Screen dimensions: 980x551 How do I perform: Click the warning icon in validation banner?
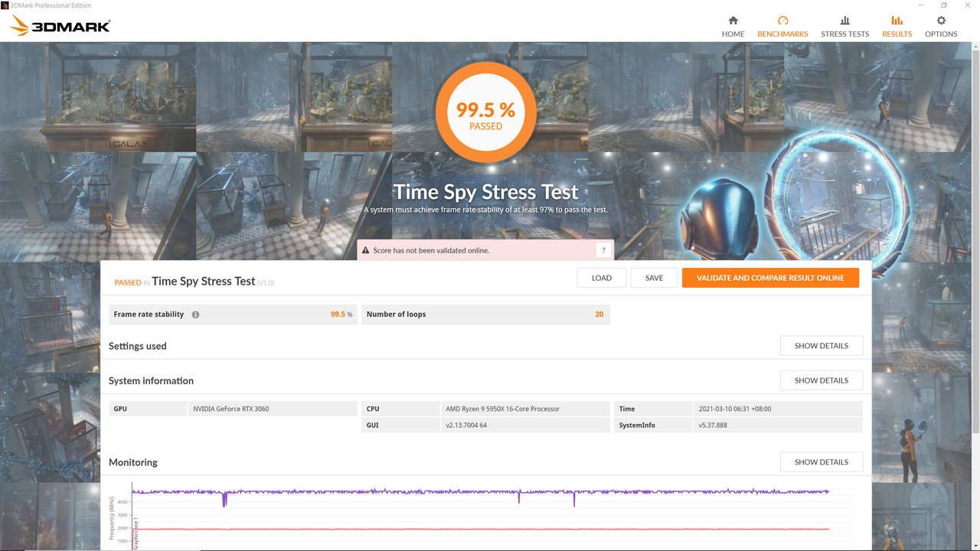coord(366,250)
